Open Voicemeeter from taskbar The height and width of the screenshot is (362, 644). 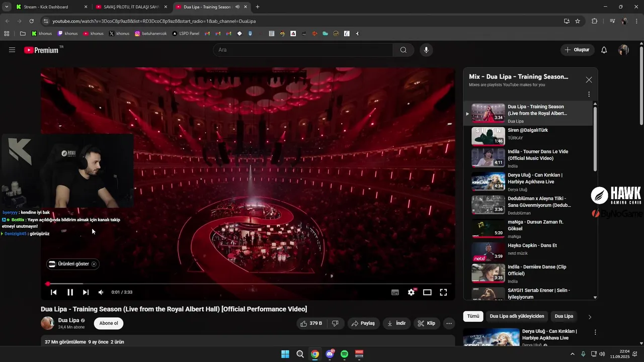tap(359, 354)
